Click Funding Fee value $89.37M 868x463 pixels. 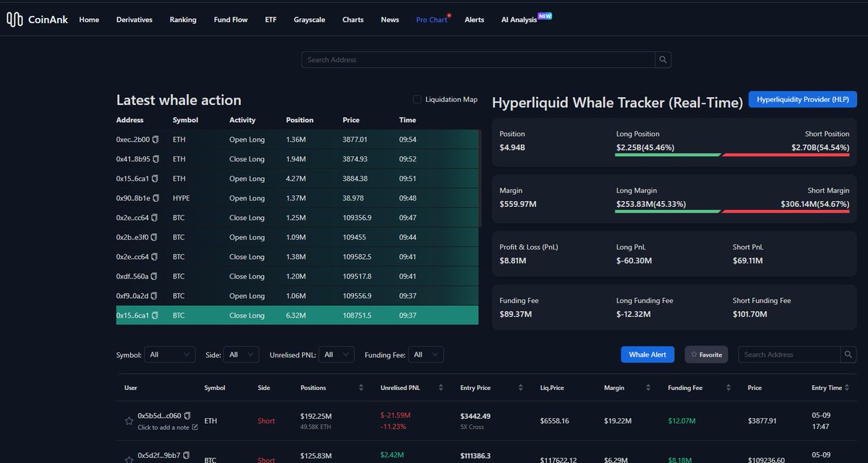tap(516, 314)
